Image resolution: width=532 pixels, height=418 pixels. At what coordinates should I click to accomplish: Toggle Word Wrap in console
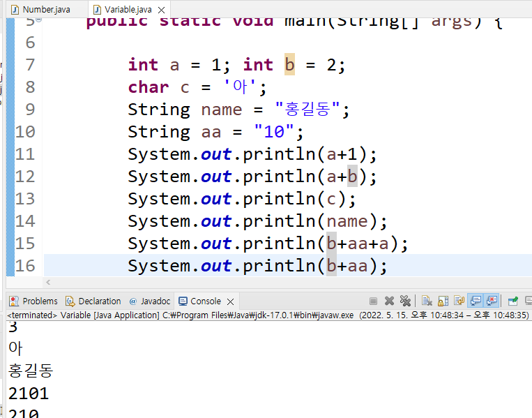459,301
